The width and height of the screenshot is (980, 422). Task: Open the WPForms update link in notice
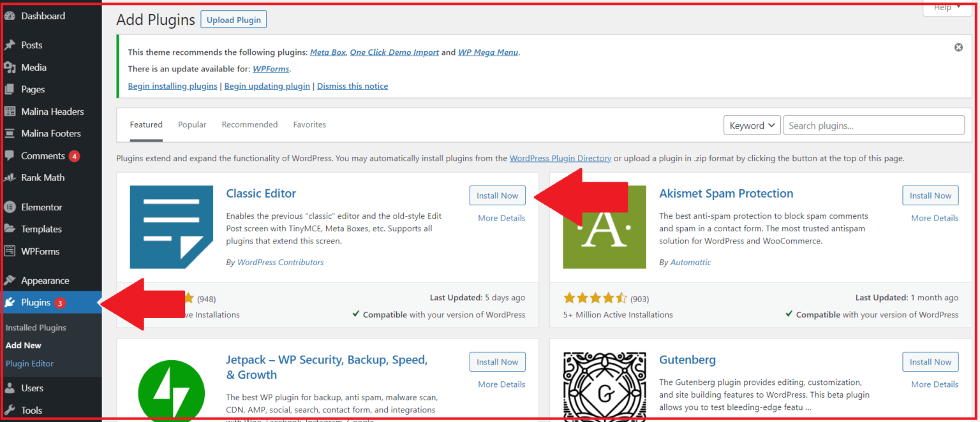(271, 69)
